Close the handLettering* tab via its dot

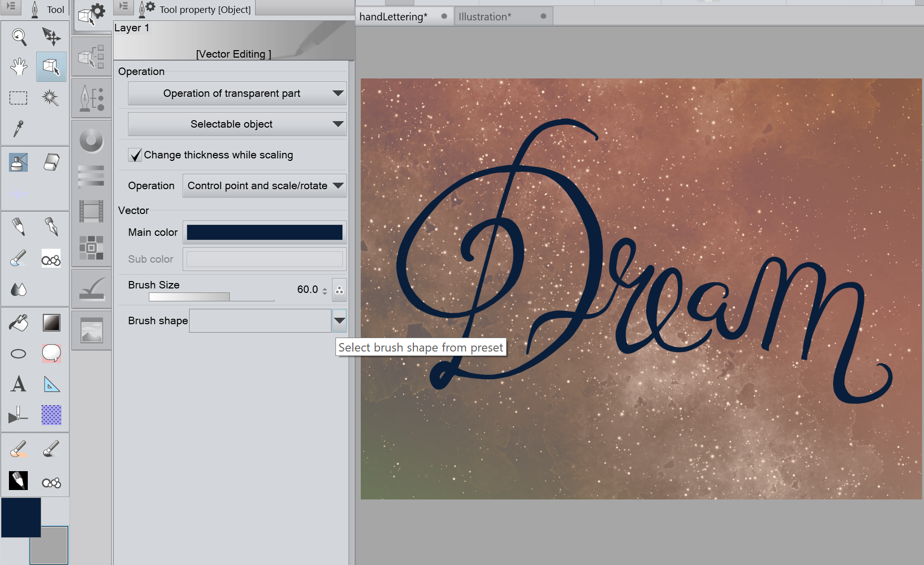click(x=444, y=16)
